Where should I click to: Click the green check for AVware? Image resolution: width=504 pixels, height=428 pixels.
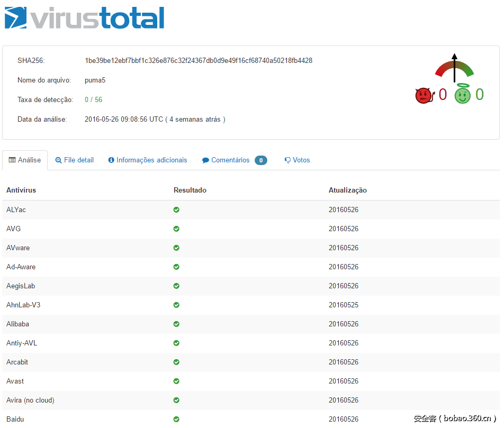click(x=176, y=248)
